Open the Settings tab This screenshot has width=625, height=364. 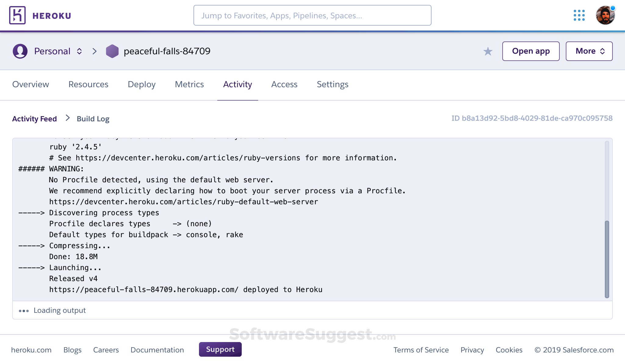pos(332,84)
